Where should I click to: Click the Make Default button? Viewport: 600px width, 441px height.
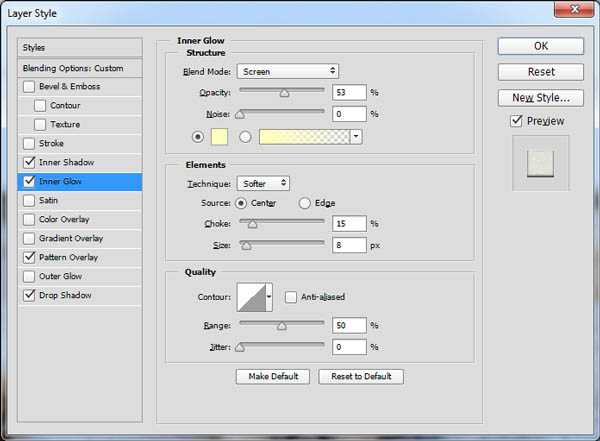(x=273, y=376)
